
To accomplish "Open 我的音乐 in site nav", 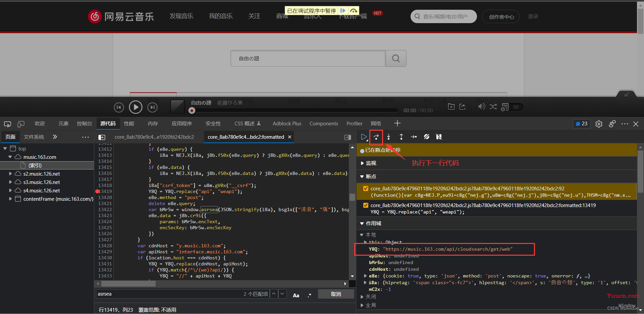I will tap(221, 16).
